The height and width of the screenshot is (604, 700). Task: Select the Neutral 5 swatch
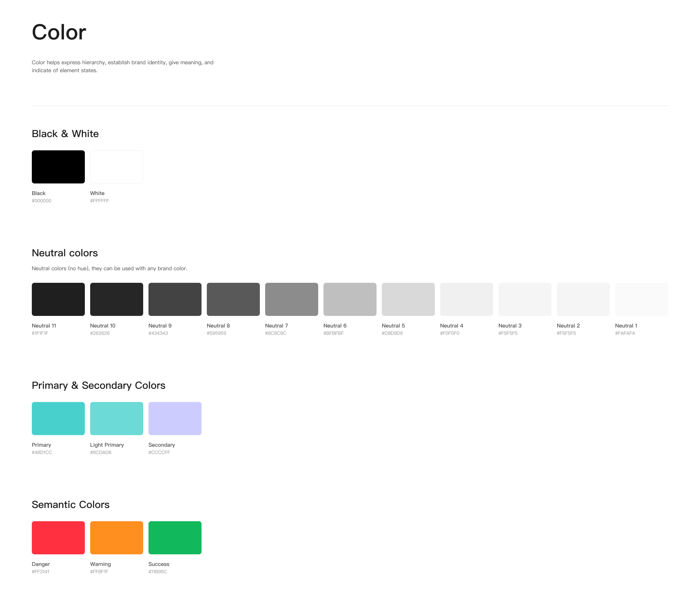coord(408,299)
